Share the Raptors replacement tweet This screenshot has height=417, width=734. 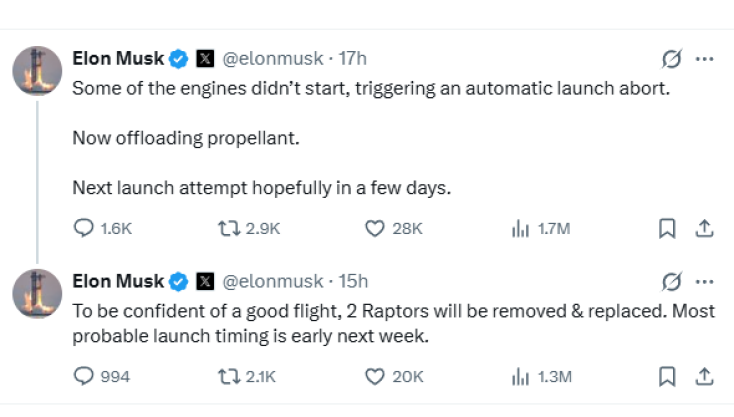click(704, 376)
